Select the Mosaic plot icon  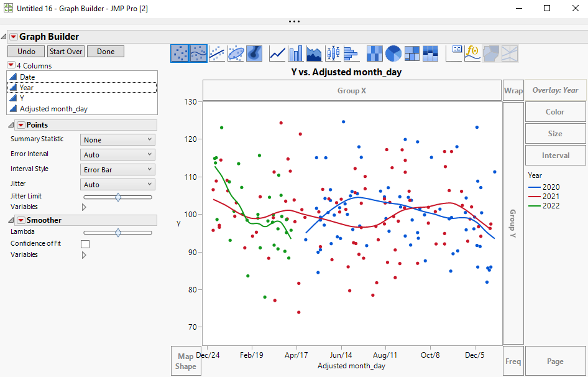click(x=431, y=54)
